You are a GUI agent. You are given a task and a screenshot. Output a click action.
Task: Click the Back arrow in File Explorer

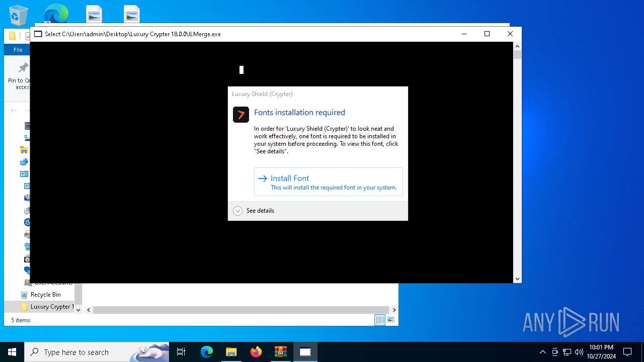click(x=14, y=111)
